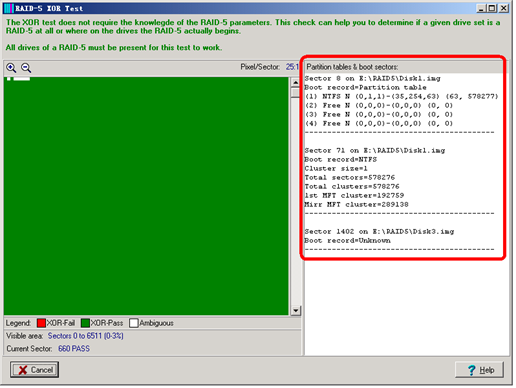Image resolution: width=516 pixels, height=388 pixels.
Task: Zoom in with the magnifier plus icon
Action: pos(11,68)
